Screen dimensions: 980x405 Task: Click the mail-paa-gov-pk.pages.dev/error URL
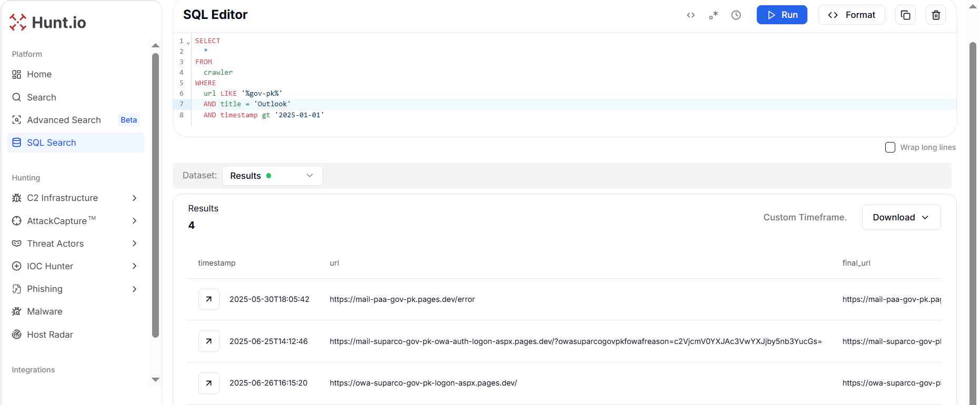click(402, 299)
